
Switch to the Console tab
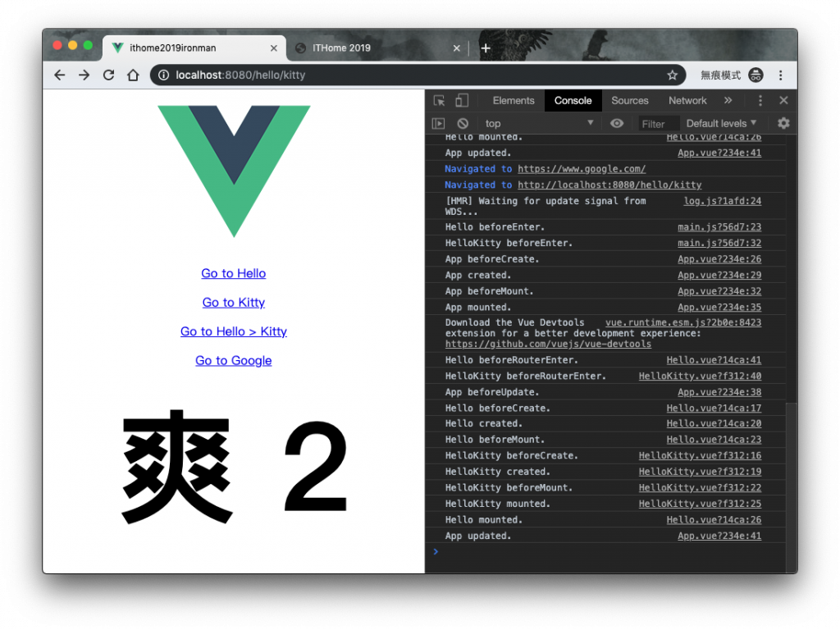(573, 101)
